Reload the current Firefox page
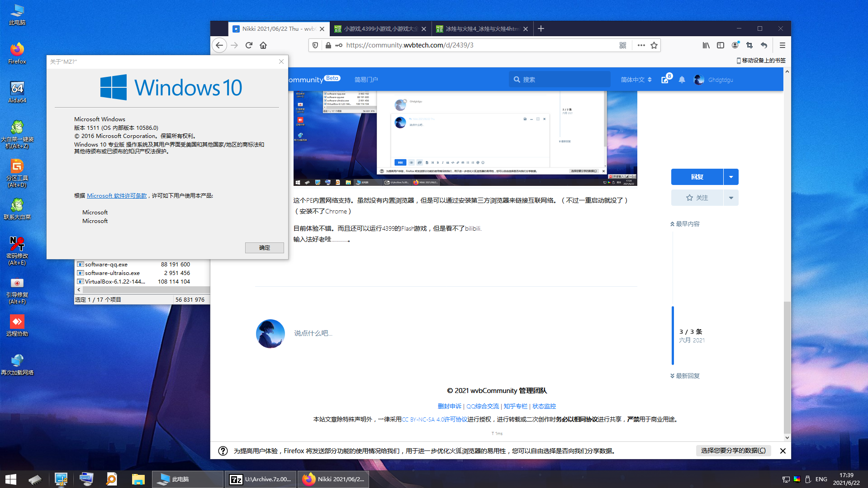Viewport: 868px width, 488px height. 249,45
